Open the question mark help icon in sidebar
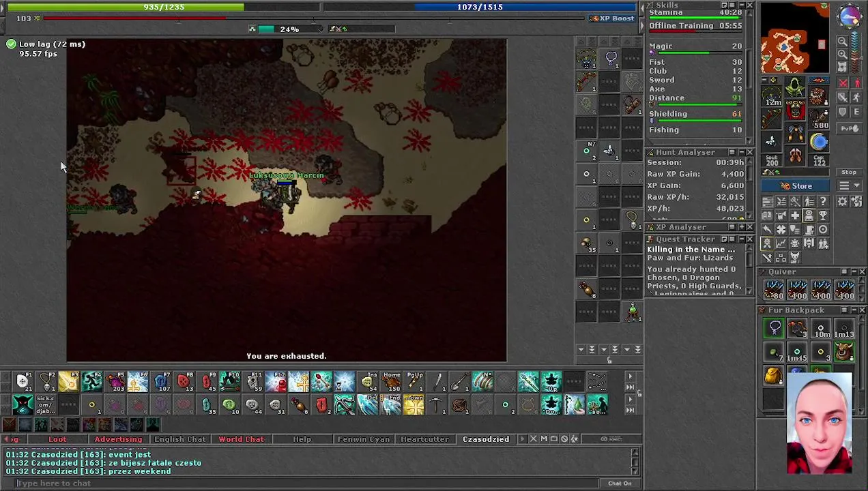 (823, 201)
